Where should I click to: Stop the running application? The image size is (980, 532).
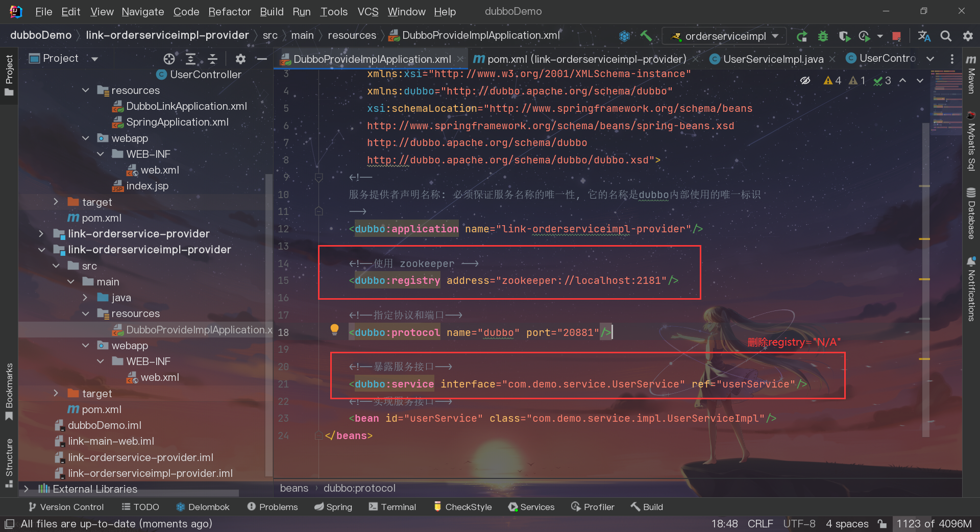(896, 36)
